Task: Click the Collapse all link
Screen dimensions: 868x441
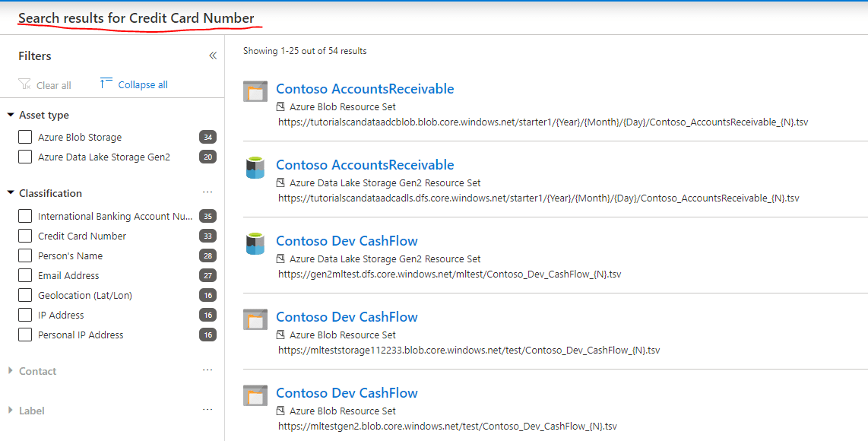Action: 143,84
